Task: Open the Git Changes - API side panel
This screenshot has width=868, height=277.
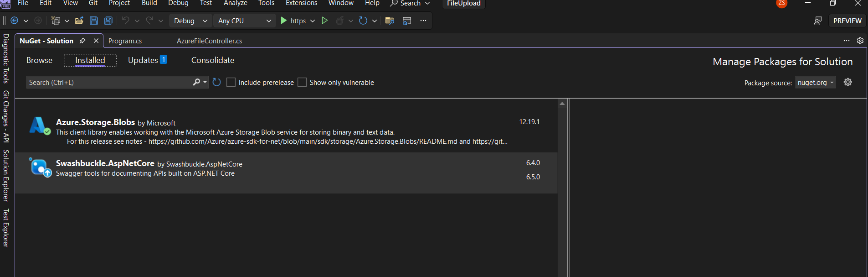Action: click(x=6, y=116)
